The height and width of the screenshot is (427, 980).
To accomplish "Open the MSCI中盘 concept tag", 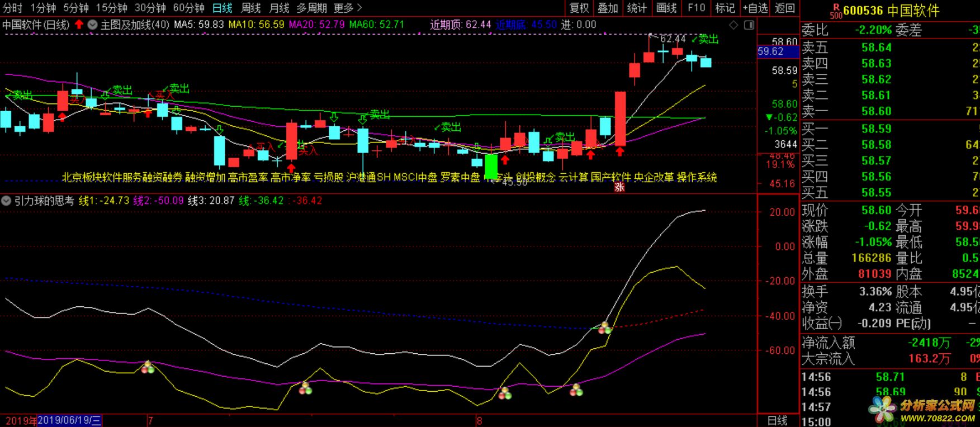I will click(x=415, y=178).
